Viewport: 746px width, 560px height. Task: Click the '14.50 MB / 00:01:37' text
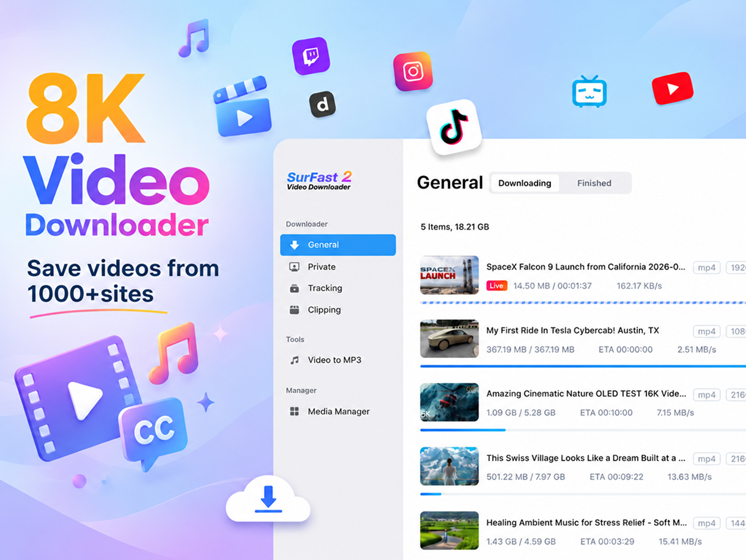pyautogui.click(x=552, y=286)
